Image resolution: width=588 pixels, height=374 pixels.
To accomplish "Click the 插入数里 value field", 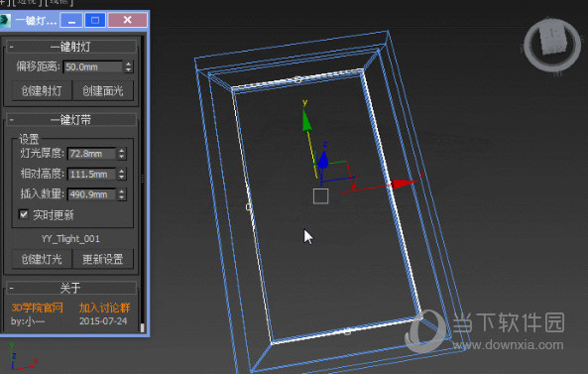I will (91, 194).
